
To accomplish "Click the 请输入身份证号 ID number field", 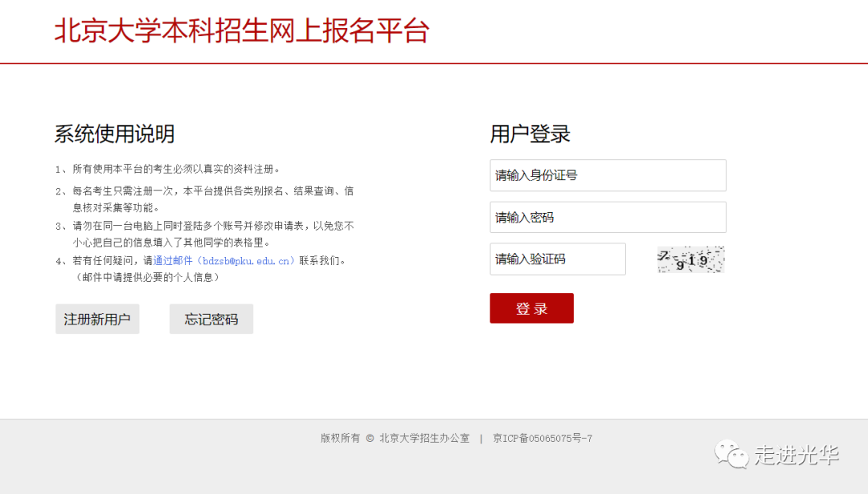I will pos(608,175).
